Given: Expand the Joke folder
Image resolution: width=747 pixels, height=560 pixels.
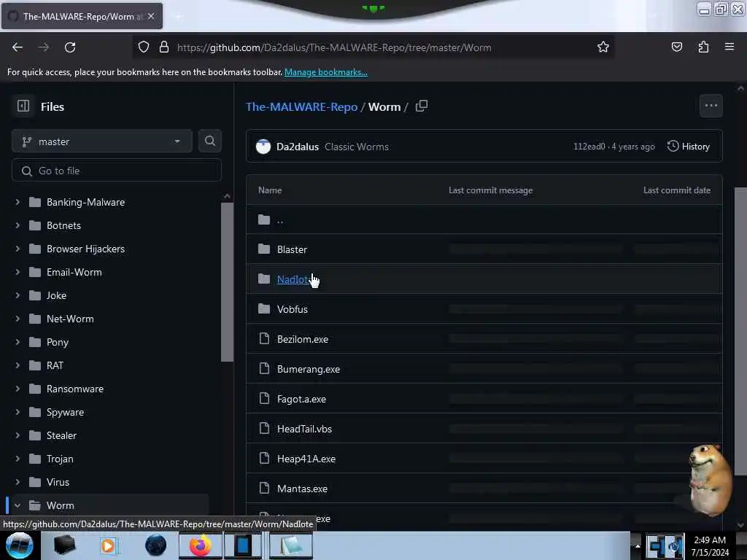Looking at the screenshot, I should [18, 295].
